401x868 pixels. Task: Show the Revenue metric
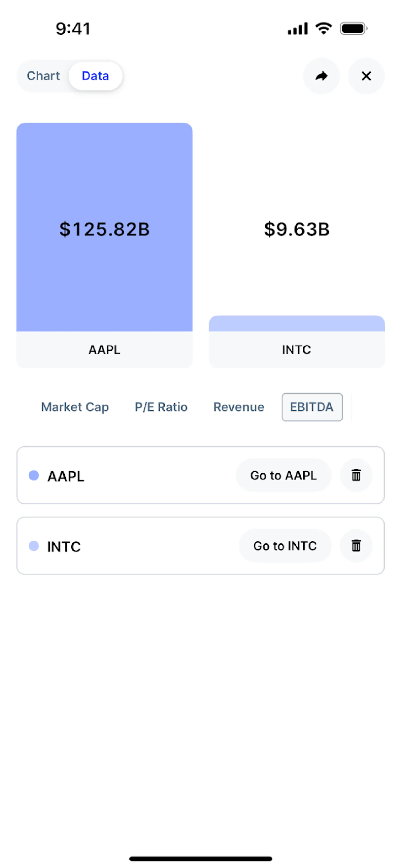[x=239, y=407]
